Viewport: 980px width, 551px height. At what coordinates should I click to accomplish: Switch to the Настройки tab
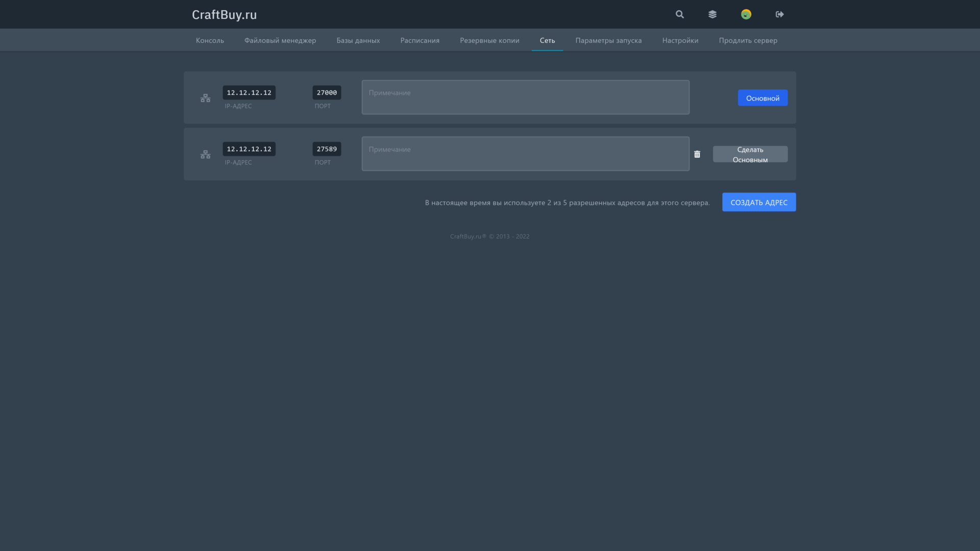(680, 40)
